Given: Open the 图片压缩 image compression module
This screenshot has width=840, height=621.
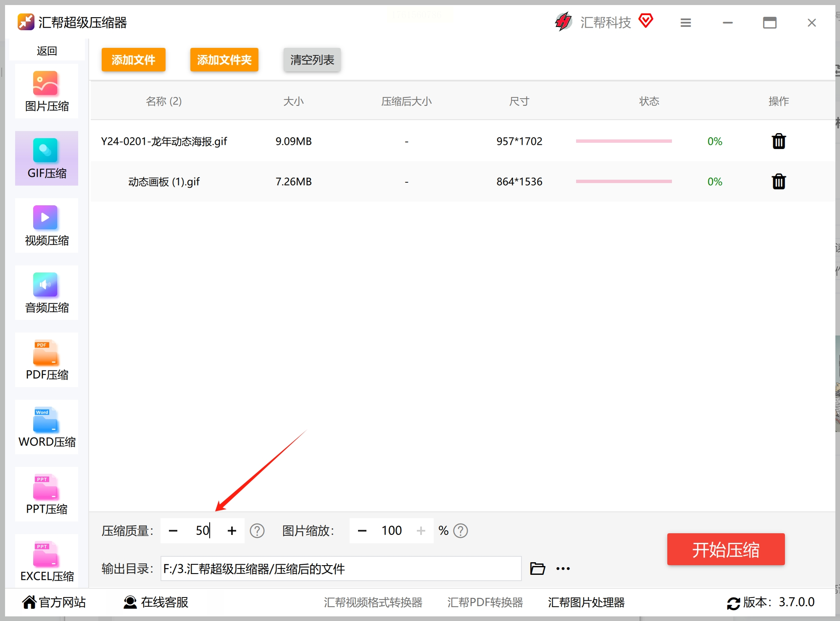Looking at the screenshot, I should coord(46,92).
